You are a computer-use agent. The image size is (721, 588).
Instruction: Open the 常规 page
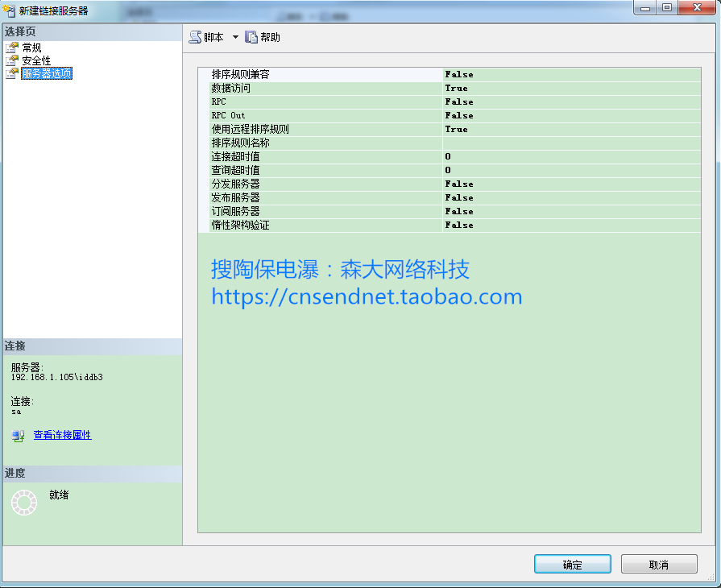click(x=31, y=48)
